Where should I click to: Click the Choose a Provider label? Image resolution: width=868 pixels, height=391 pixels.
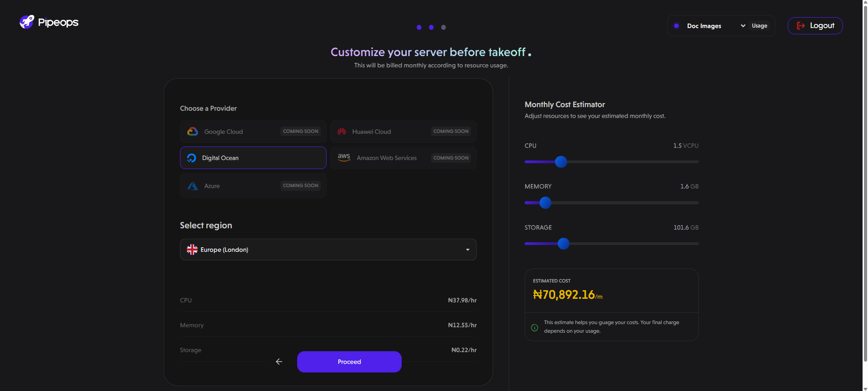(x=208, y=108)
